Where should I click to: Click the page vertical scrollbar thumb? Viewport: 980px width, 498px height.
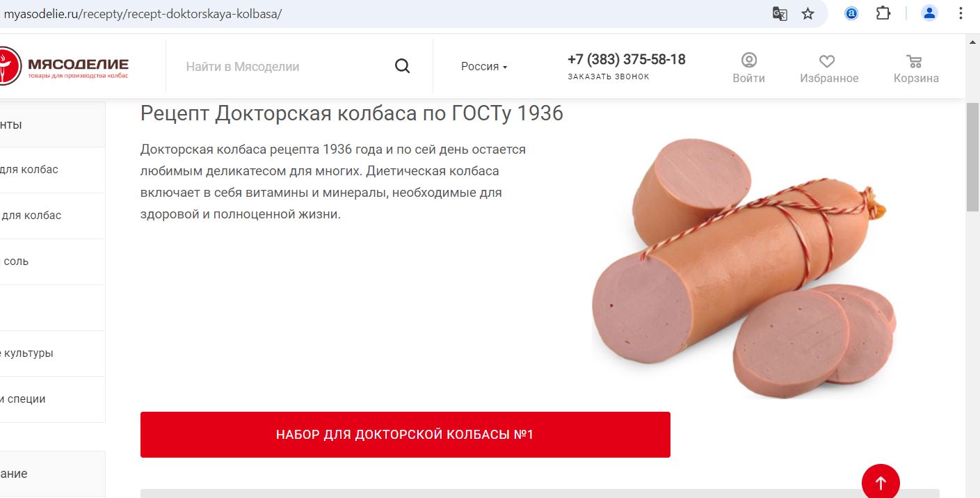(x=972, y=156)
